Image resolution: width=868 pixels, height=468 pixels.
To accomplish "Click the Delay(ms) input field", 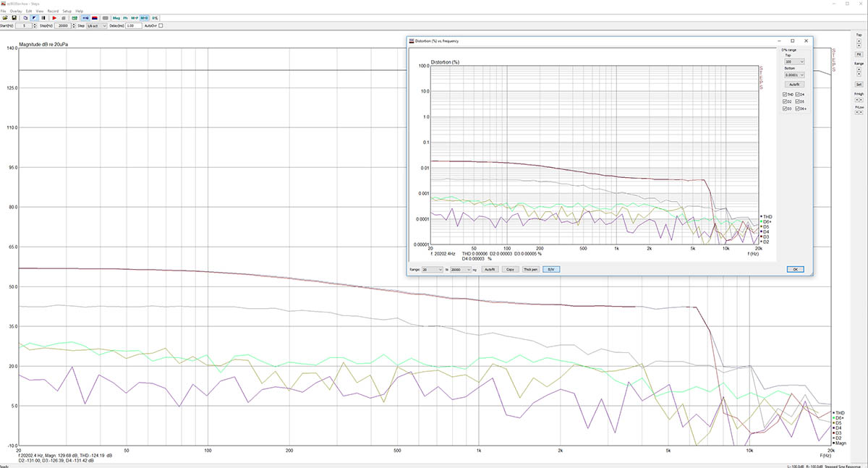I will (134, 26).
